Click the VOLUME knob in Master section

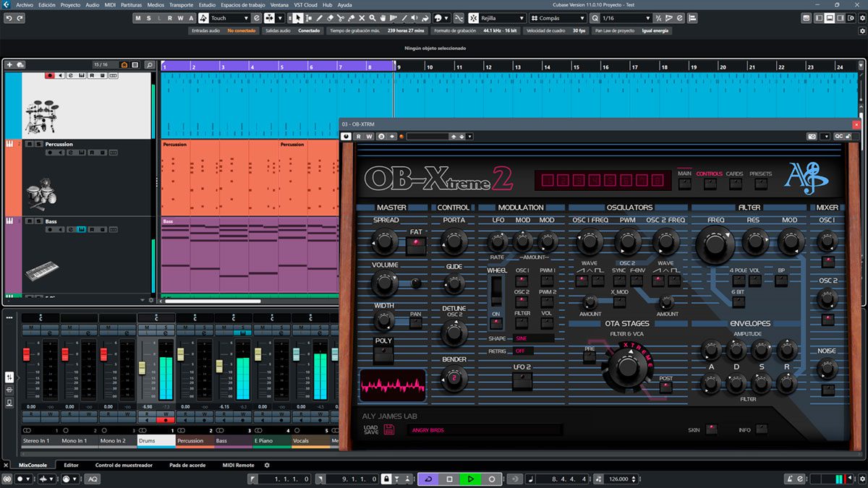pos(385,283)
